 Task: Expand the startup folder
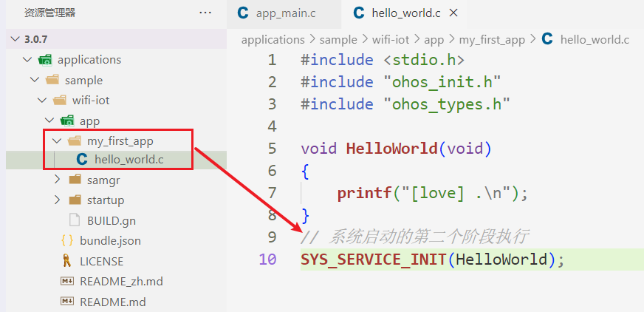[x=57, y=200]
